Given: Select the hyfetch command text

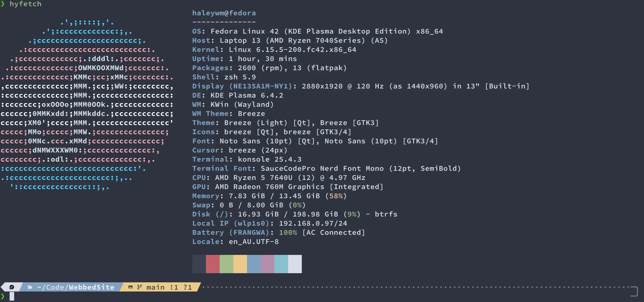Looking at the screenshot, I should pyautogui.click(x=25, y=4).
